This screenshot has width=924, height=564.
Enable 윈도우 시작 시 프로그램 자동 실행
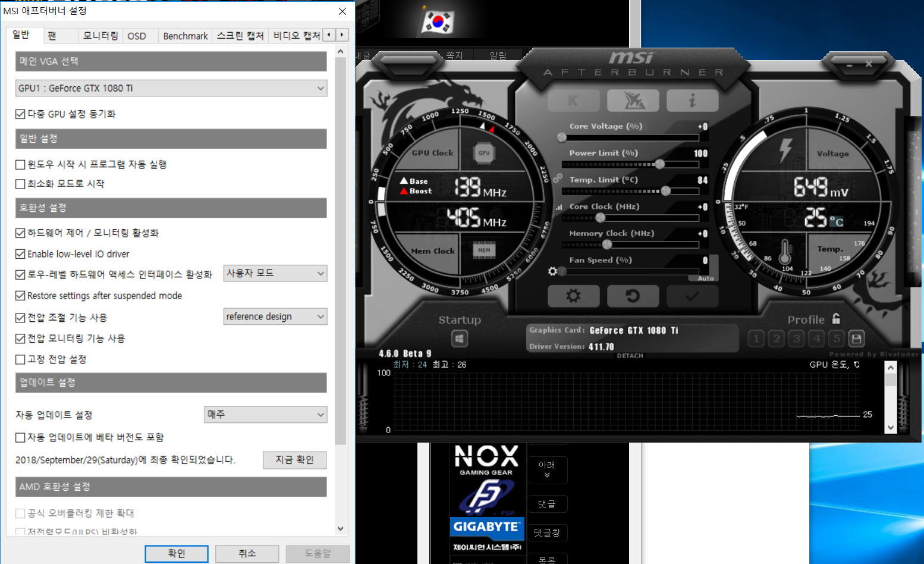(20, 165)
